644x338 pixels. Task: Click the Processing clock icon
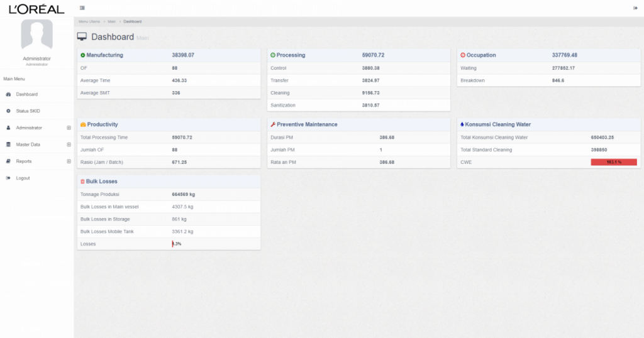point(273,55)
